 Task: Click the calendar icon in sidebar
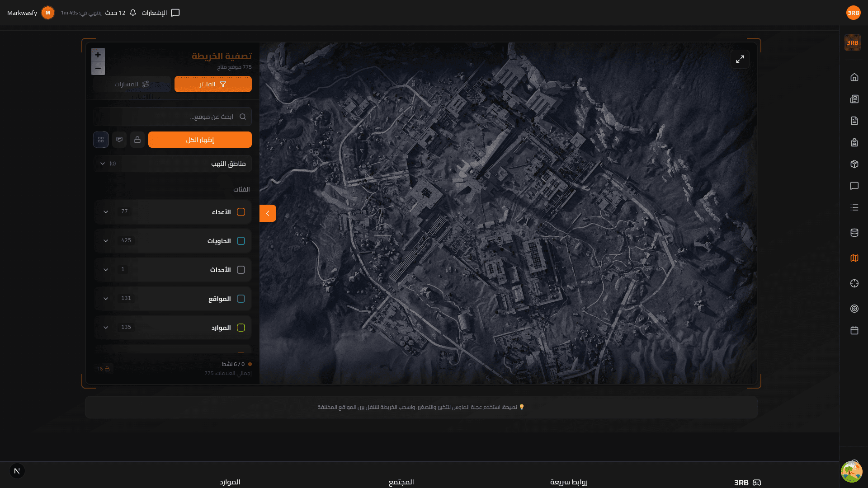(x=854, y=330)
